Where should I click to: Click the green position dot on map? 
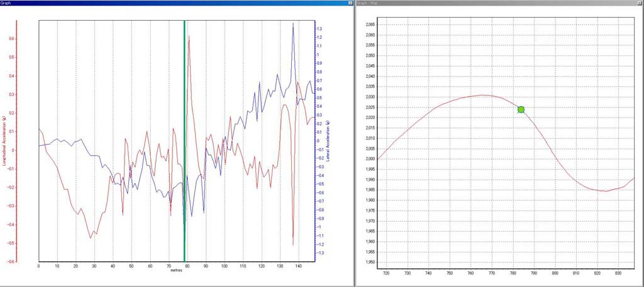(521, 109)
